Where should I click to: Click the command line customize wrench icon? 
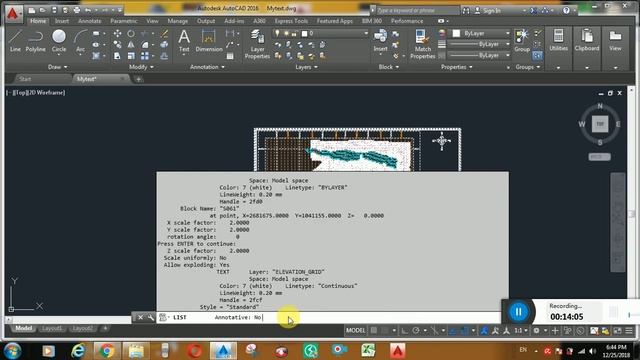coord(150,317)
